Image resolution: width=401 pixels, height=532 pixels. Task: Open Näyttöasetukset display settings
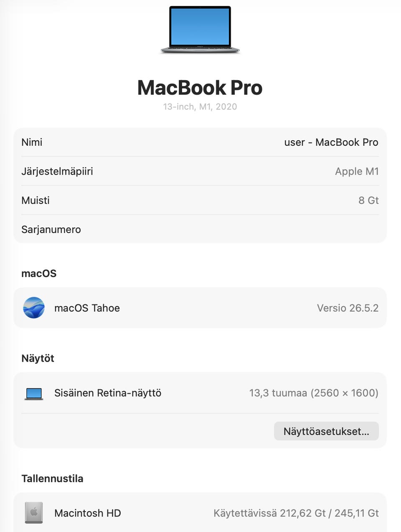pyautogui.click(x=326, y=431)
